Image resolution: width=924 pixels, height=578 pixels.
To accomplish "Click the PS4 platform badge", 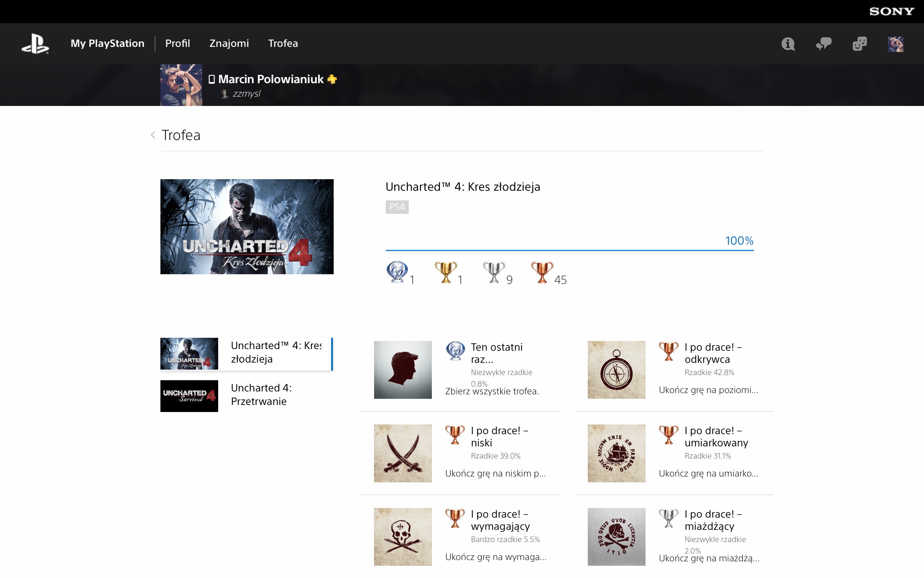I will 397,207.
